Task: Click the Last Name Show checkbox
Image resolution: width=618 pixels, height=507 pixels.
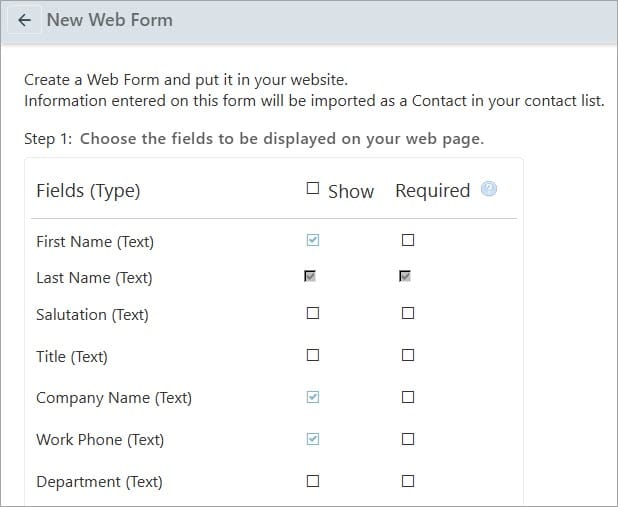Action: tap(311, 277)
